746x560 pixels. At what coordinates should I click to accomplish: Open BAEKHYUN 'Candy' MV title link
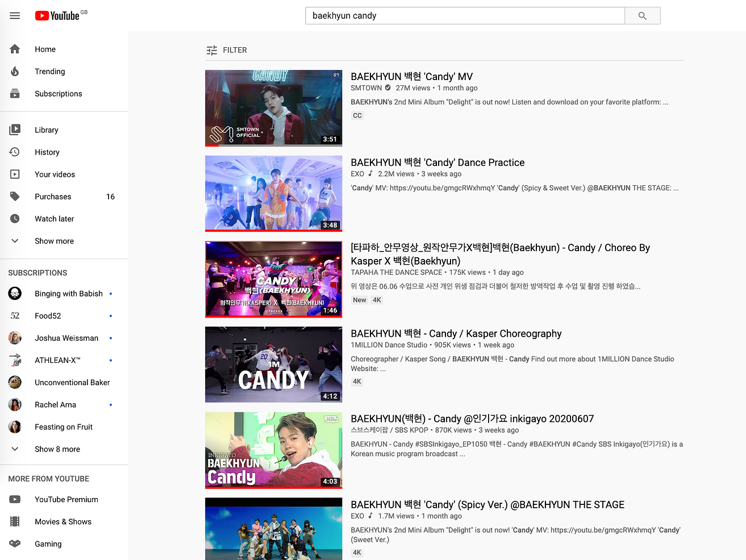[411, 77]
